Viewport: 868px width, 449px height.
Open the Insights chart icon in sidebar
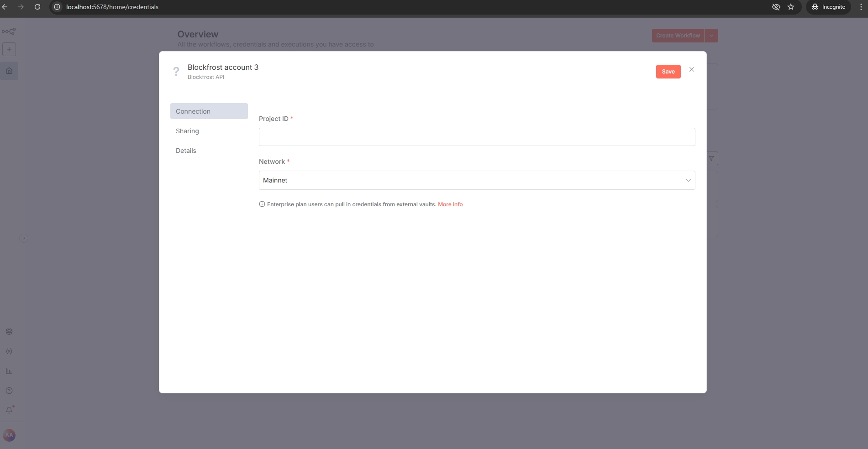[9, 371]
